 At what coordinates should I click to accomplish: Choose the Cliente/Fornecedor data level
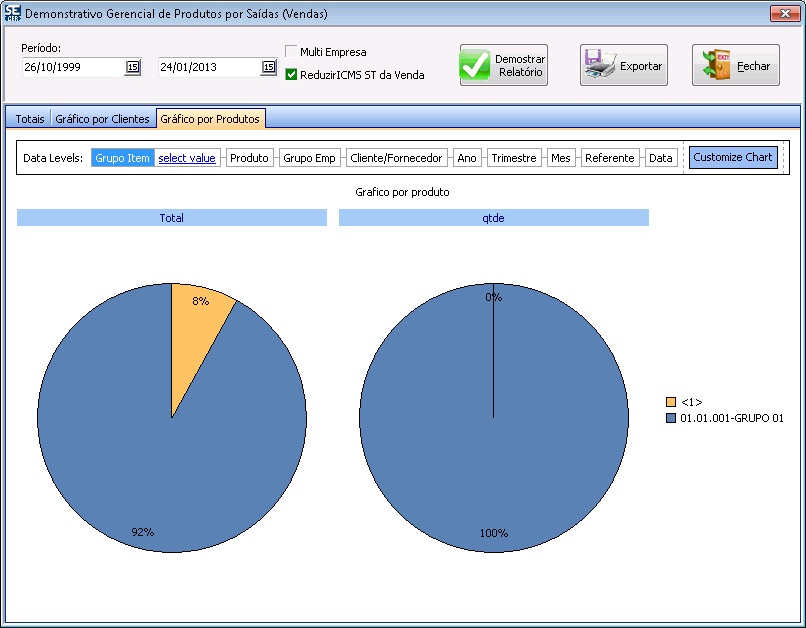tap(396, 158)
